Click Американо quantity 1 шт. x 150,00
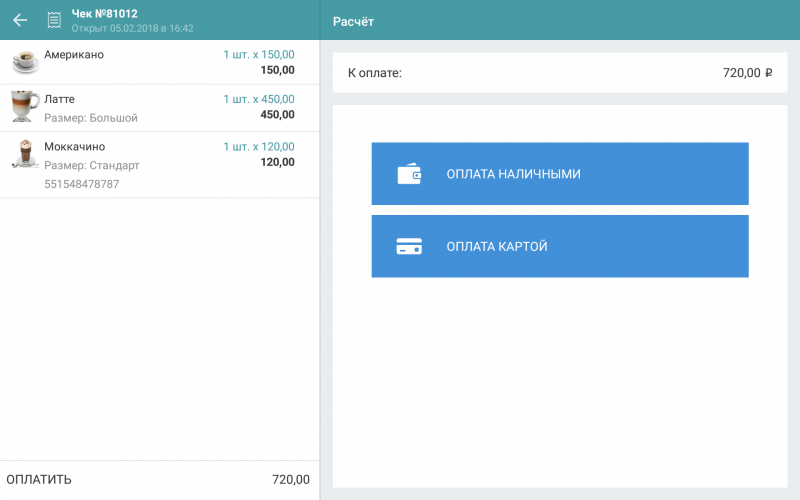Screen dimensions: 800x500 click(x=258, y=55)
